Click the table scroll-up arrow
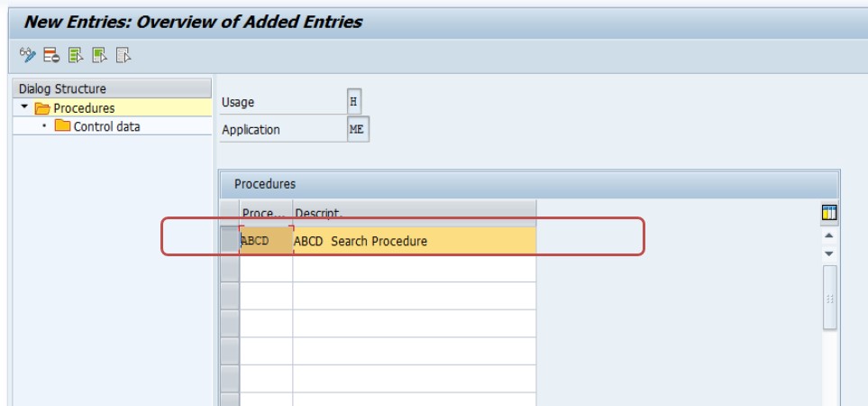This screenshot has height=406, width=868. 828,236
